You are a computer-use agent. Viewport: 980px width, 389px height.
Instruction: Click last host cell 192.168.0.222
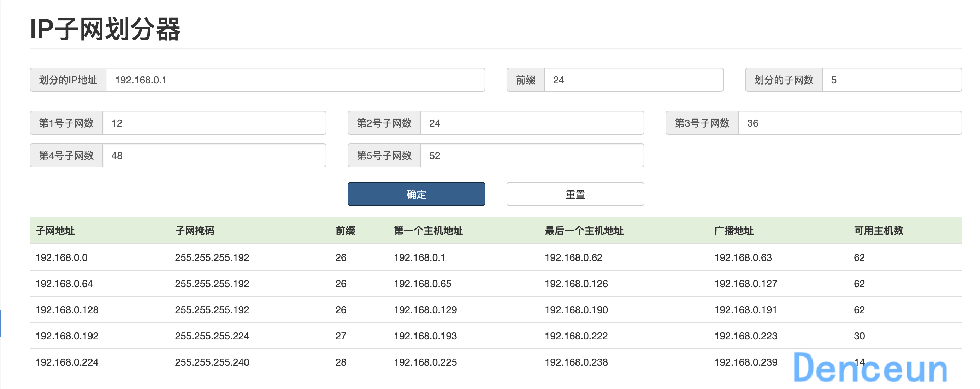point(576,336)
